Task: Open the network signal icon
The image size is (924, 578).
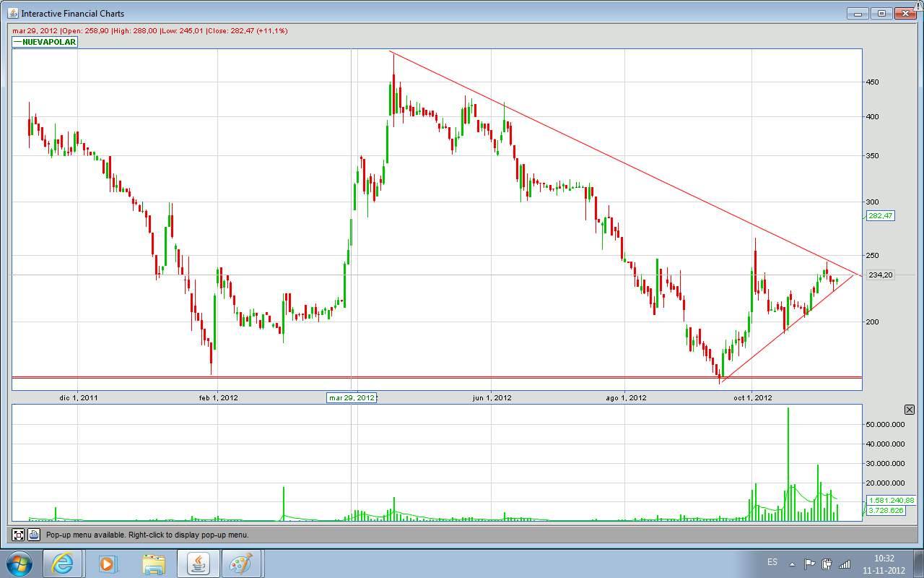Action: point(844,564)
